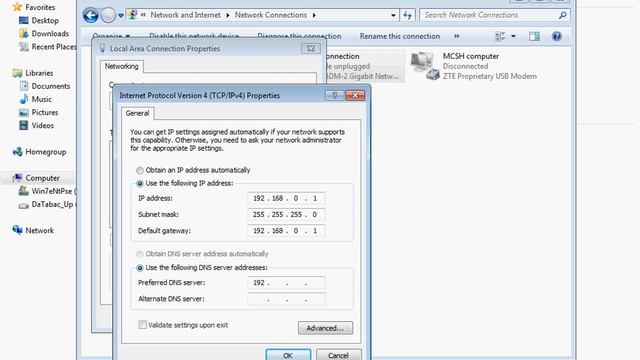The image size is (640, 360).
Task: Click the address bar location icon
Action: pos(132,15)
